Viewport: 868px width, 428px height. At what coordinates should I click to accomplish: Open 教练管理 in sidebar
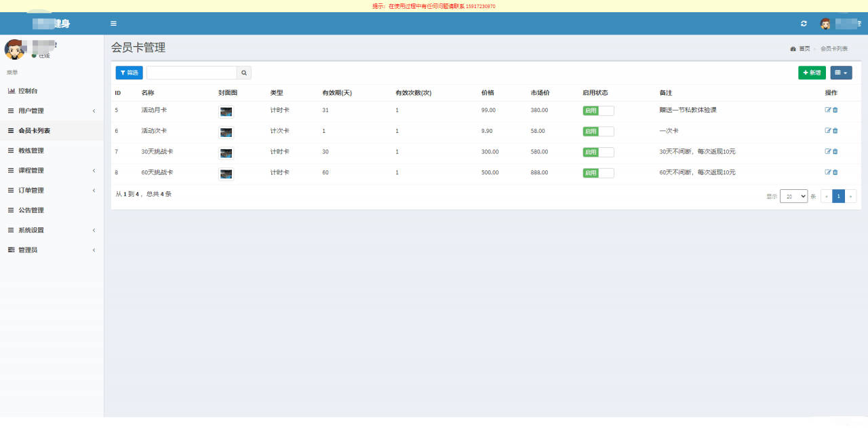52,151
